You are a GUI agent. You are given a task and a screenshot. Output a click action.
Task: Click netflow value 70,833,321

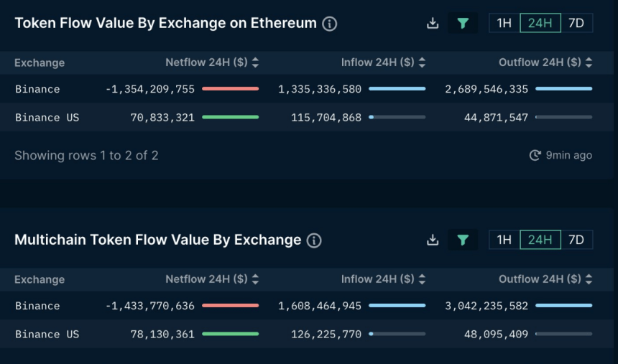[x=162, y=118]
